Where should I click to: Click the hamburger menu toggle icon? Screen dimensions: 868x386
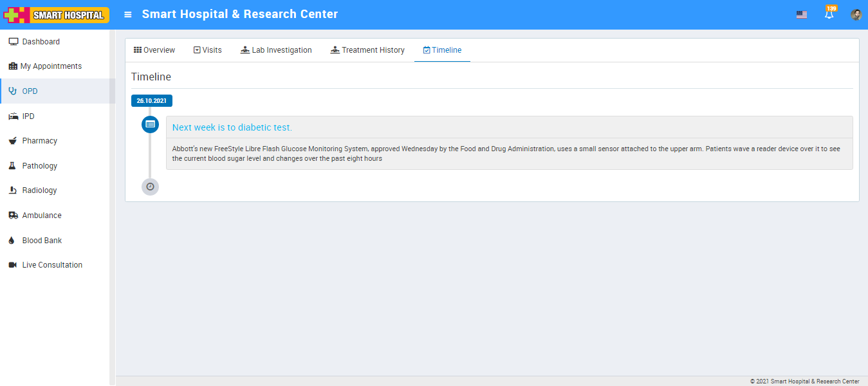(128, 15)
